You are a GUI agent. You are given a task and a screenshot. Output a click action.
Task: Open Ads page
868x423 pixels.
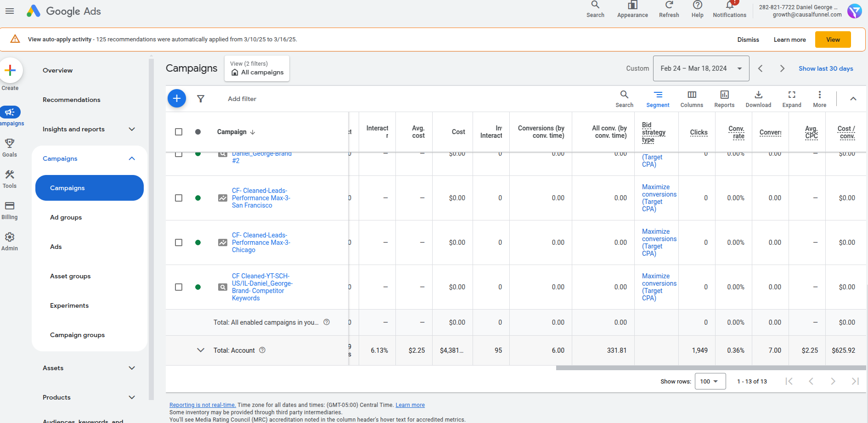tap(56, 247)
